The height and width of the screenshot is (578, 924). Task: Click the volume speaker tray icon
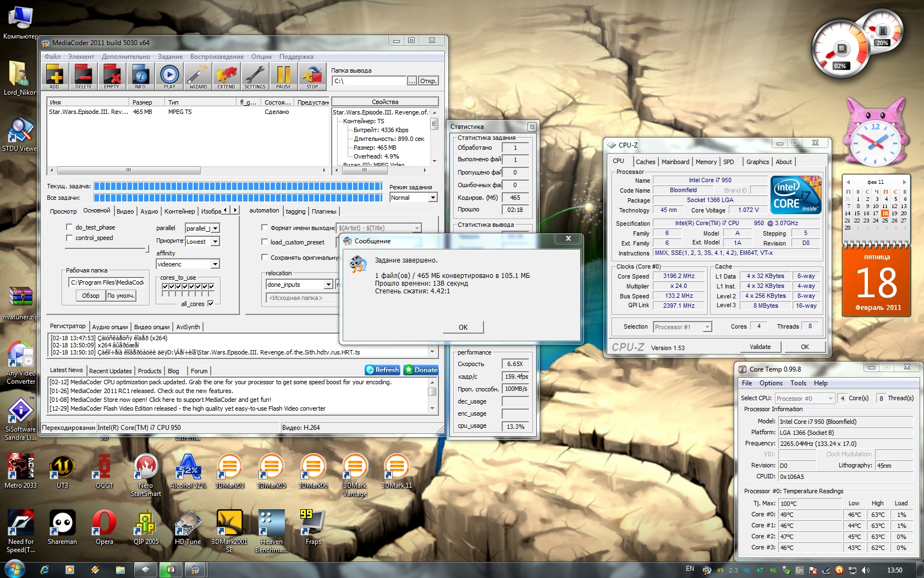866,570
